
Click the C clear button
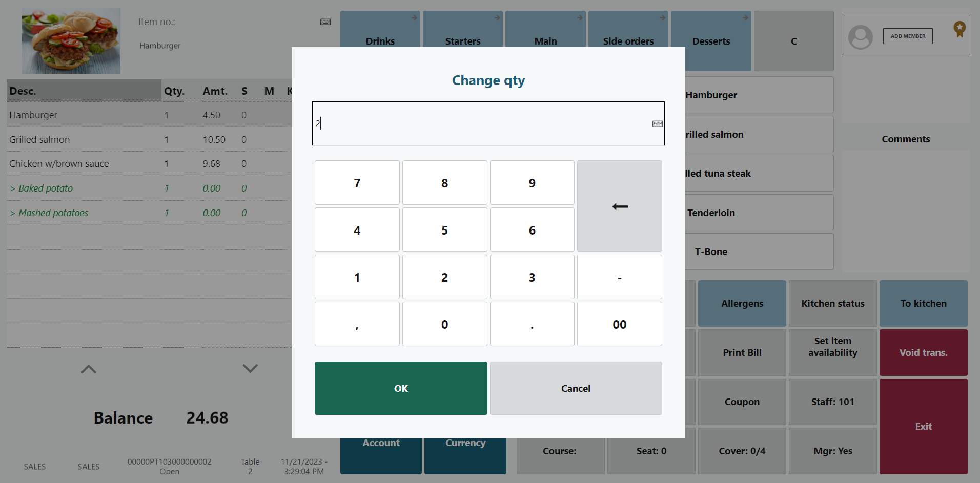[794, 41]
